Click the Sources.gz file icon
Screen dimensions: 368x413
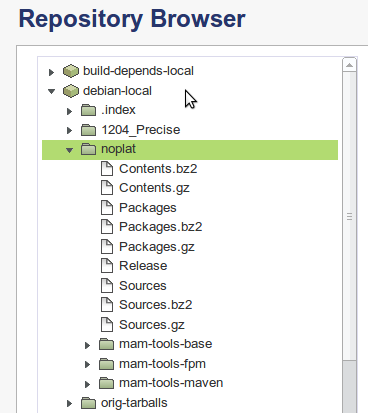pyautogui.click(x=107, y=325)
